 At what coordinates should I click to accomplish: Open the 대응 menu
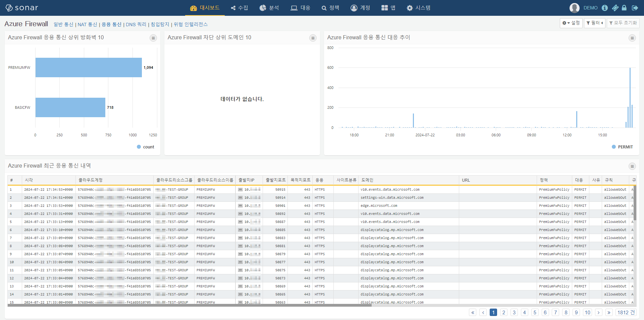click(x=301, y=8)
